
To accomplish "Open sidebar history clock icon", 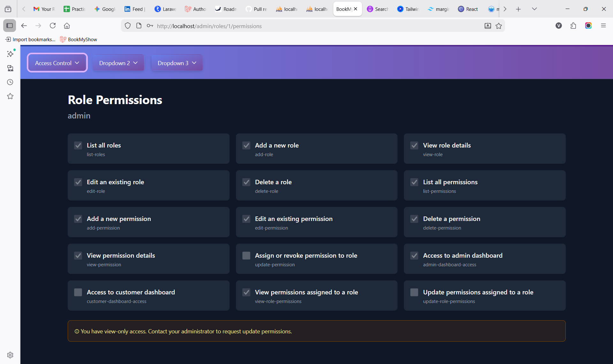I will click(10, 82).
